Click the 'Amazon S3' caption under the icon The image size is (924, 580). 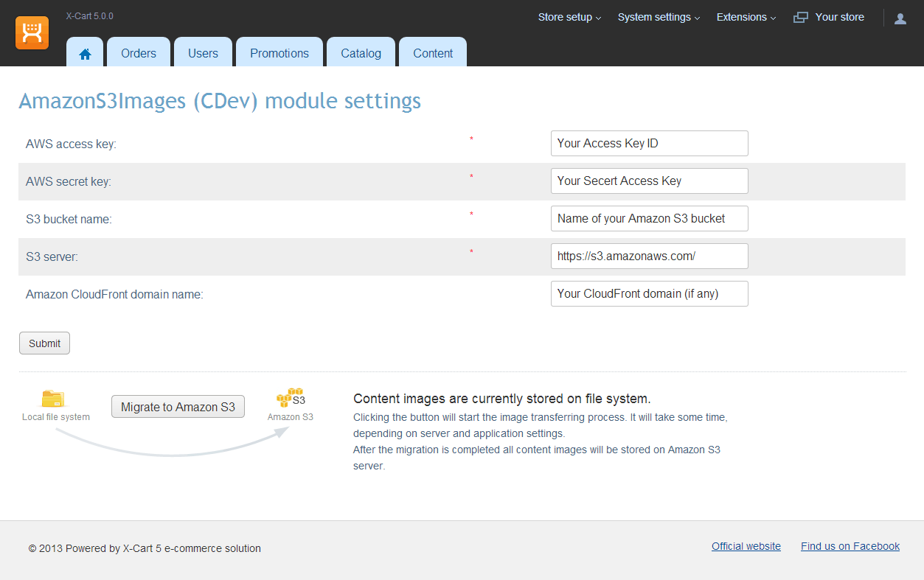[x=291, y=417]
